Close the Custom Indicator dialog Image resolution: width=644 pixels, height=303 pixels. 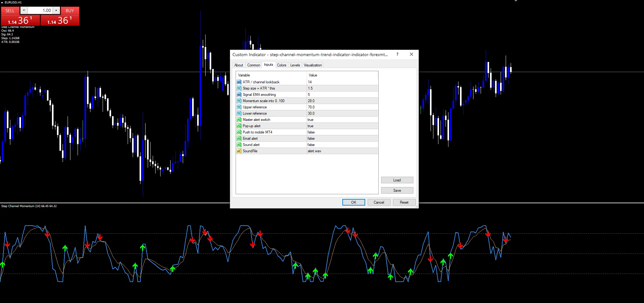click(411, 54)
